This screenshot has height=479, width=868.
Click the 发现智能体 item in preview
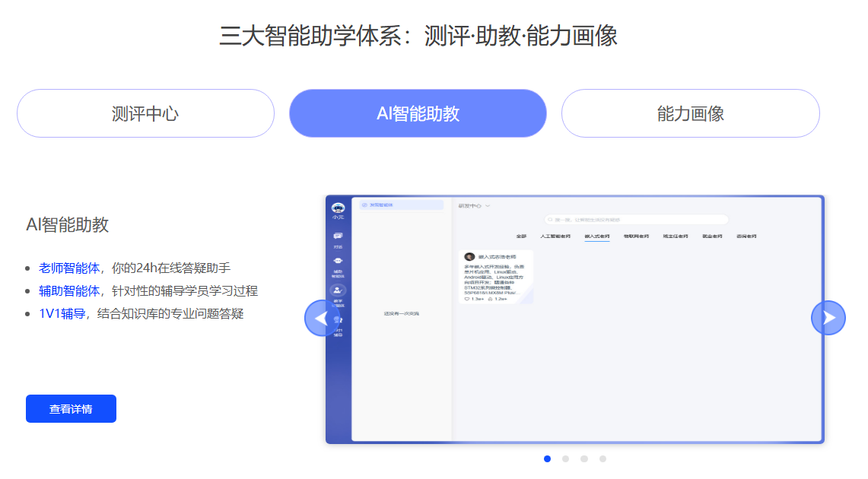click(402, 205)
